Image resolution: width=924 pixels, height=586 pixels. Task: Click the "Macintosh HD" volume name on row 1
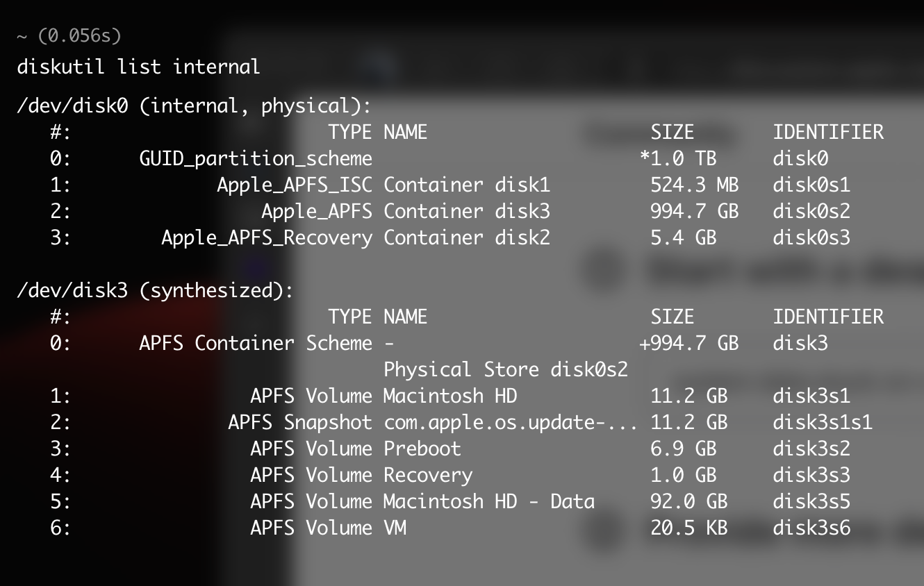tap(450, 396)
